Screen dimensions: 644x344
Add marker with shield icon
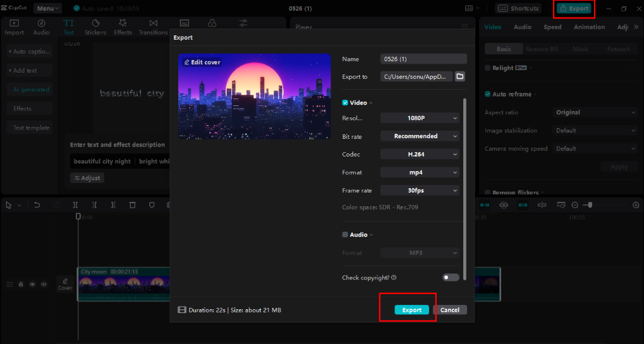(152, 205)
